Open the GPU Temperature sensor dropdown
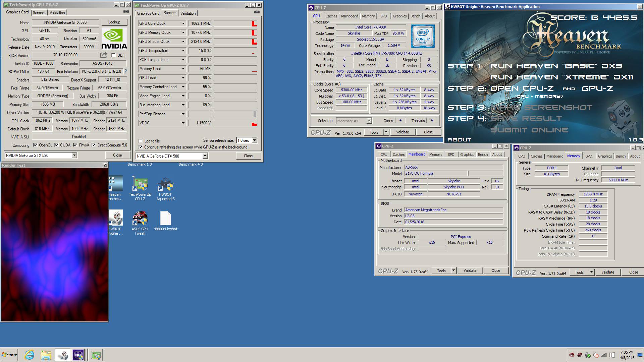The width and height of the screenshot is (644, 362). [183, 51]
